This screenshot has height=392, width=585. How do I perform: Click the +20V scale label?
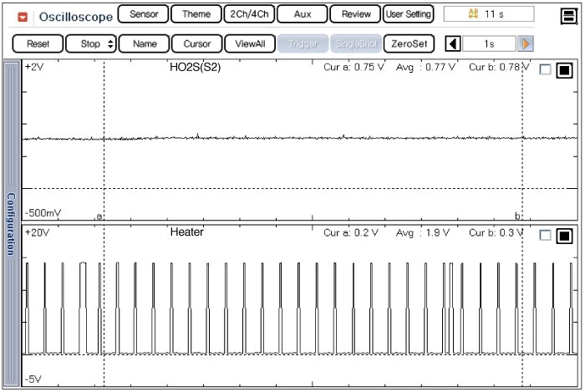point(37,232)
